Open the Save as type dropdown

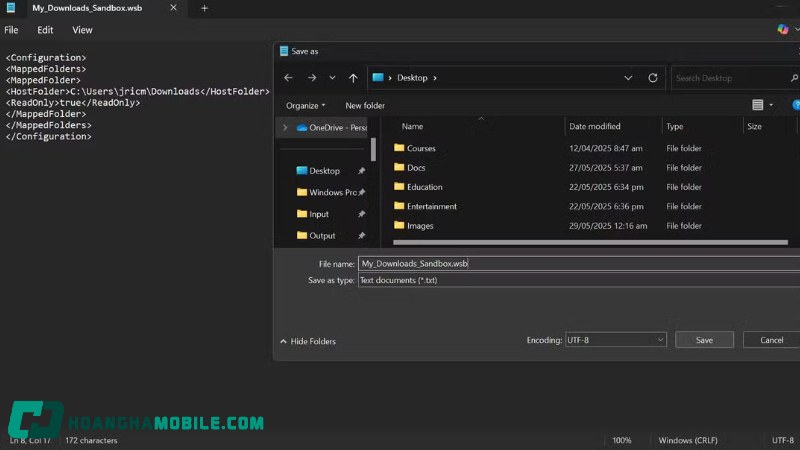pos(578,281)
